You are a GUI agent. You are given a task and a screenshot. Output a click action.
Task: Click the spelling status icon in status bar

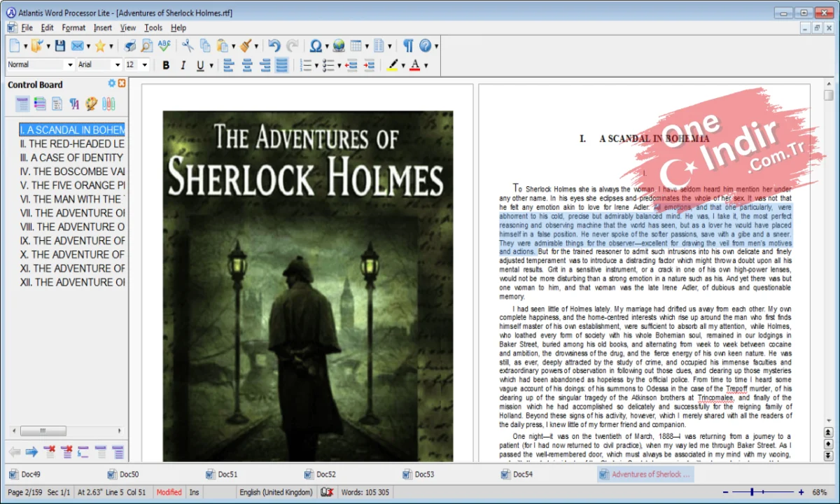(327, 492)
